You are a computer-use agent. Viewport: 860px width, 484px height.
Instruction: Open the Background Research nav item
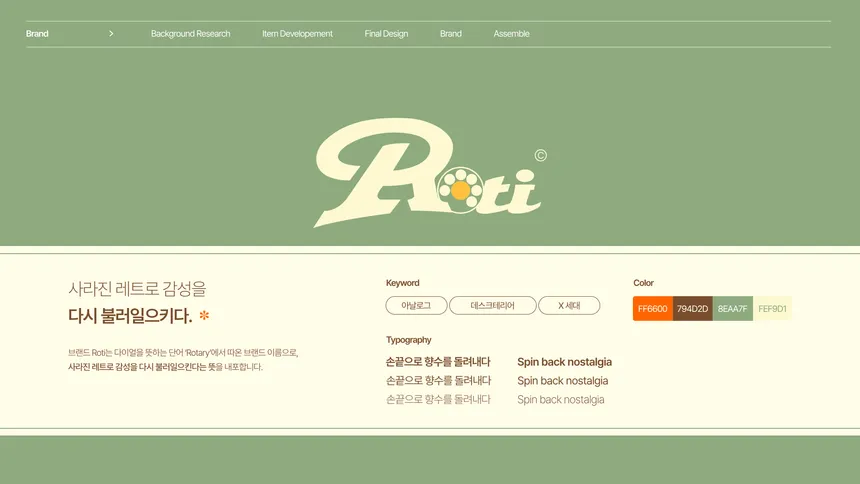tap(190, 33)
